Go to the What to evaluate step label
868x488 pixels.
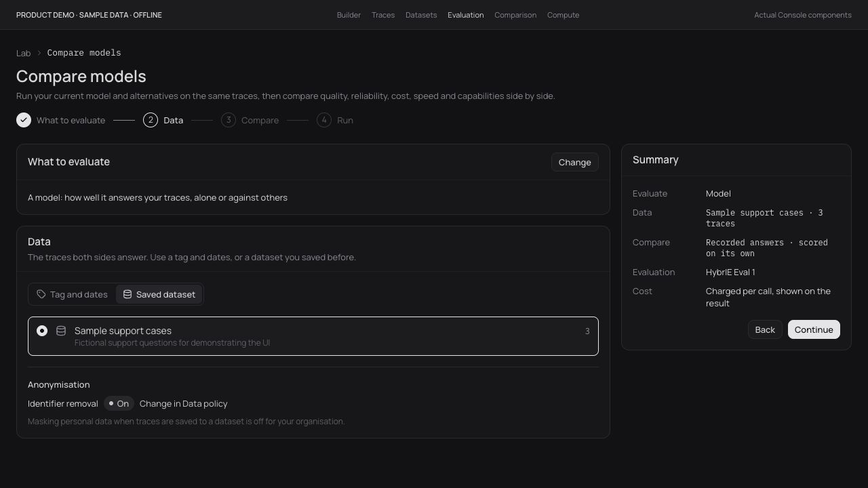click(71, 120)
